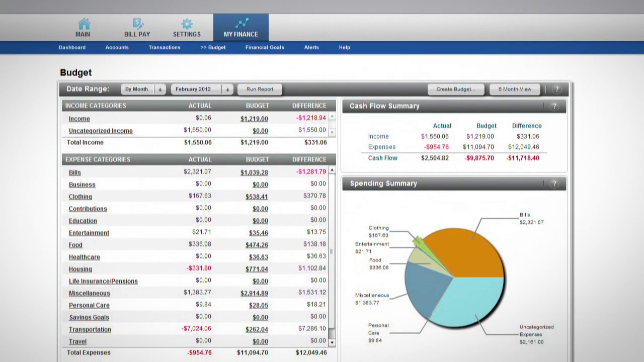Image resolution: width=644 pixels, height=362 pixels.
Task: Click Cash Flow difference -$11,718.40
Action: (x=523, y=158)
